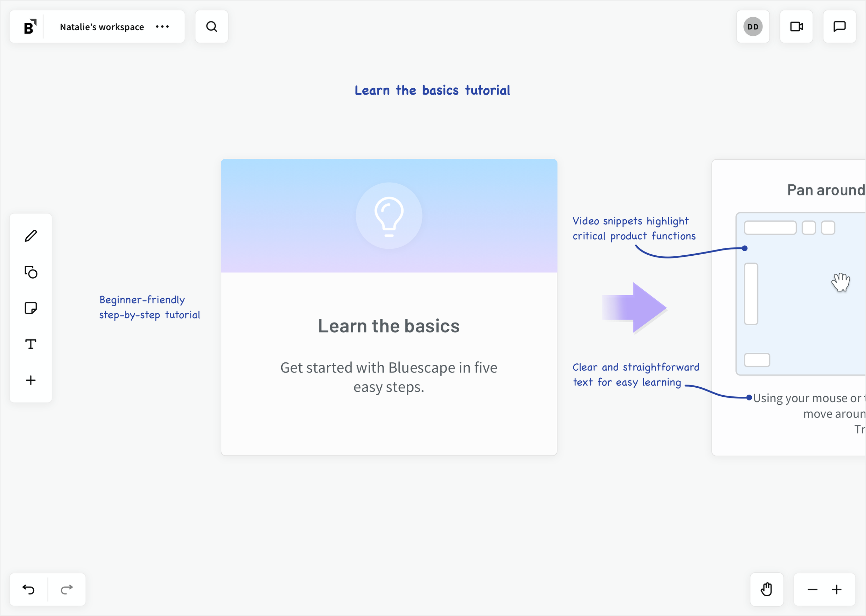Redo the last action

[67, 589]
